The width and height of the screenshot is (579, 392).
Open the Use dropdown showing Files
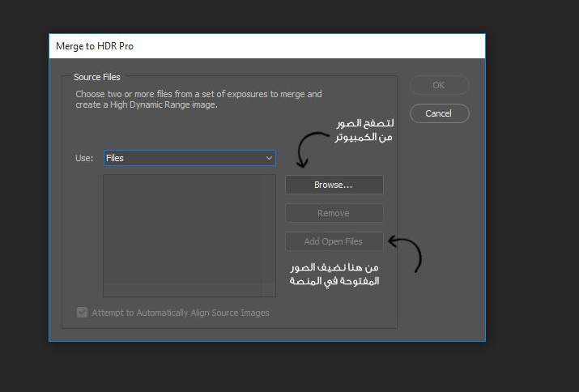189,158
